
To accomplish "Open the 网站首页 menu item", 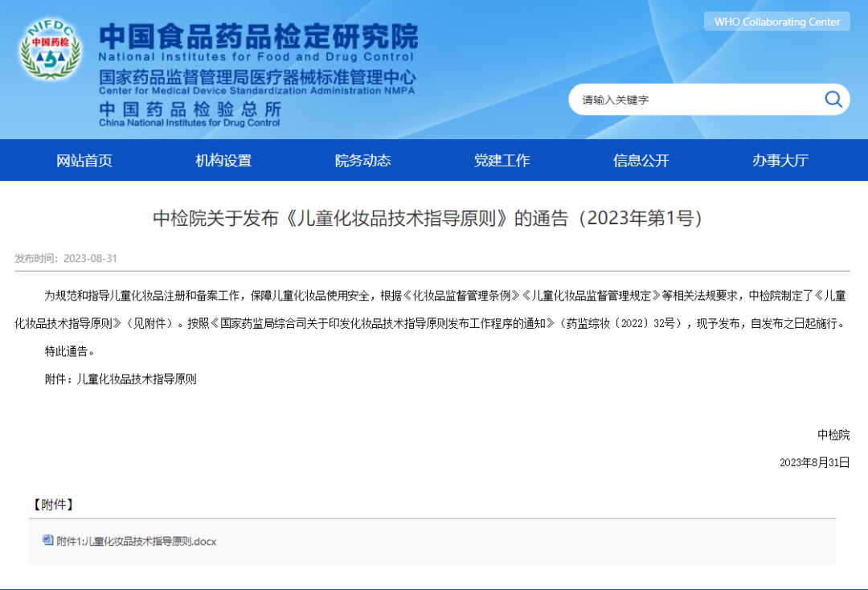I will pyautogui.click(x=84, y=160).
